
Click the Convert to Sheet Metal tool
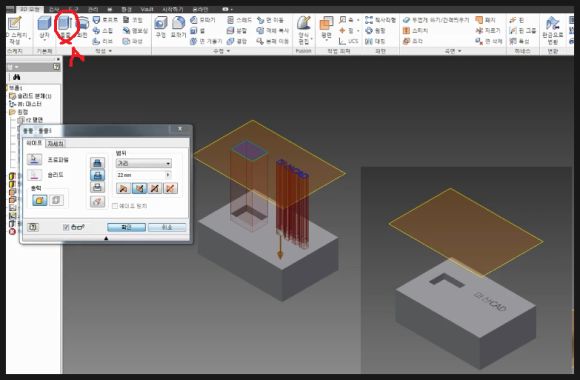coord(553,30)
